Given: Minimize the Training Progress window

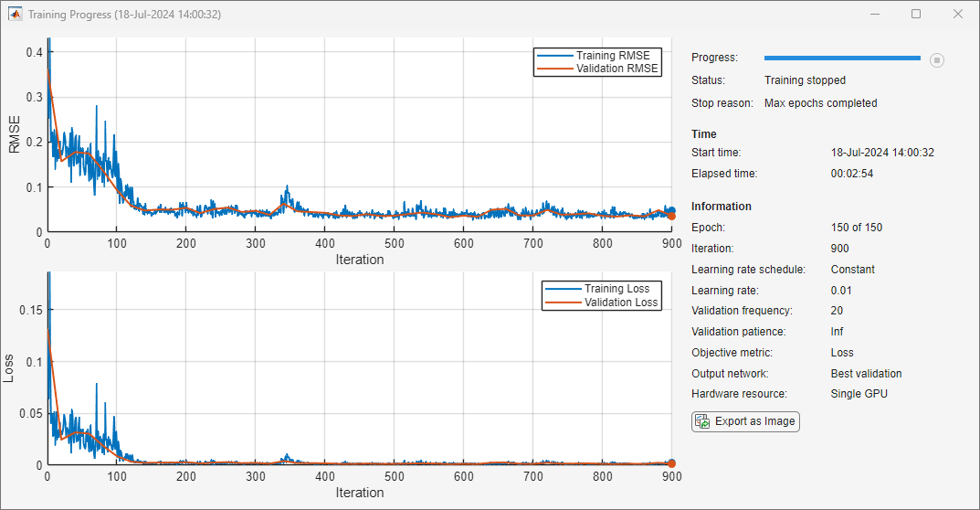Looking at the screenshot, I should [x=874, y=15].
